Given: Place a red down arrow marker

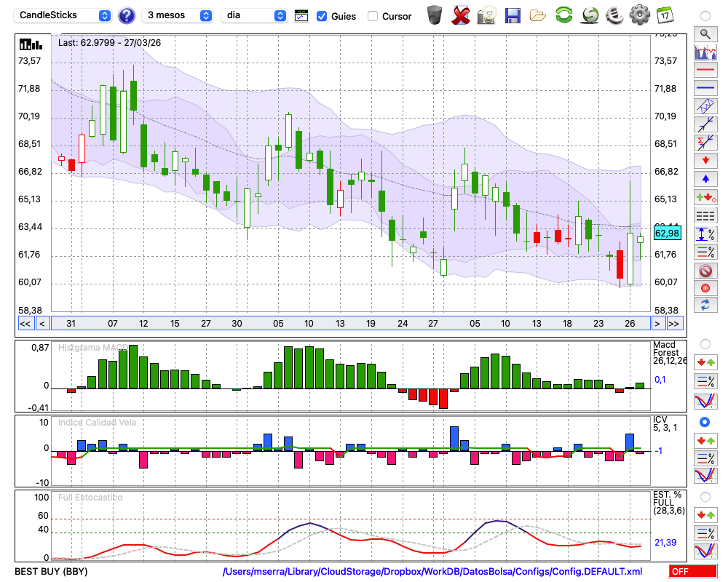Looking at the screenshot, I should pos(705,161).
